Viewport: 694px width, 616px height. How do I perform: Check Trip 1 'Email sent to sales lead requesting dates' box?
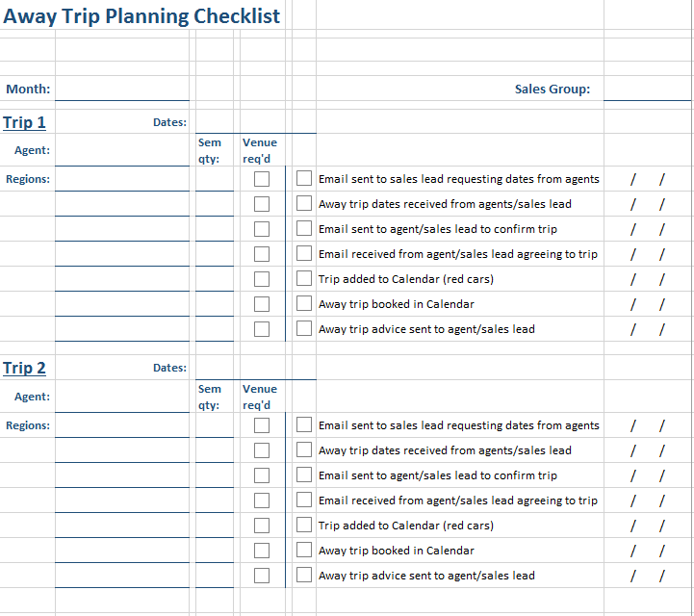coord(304,178)
